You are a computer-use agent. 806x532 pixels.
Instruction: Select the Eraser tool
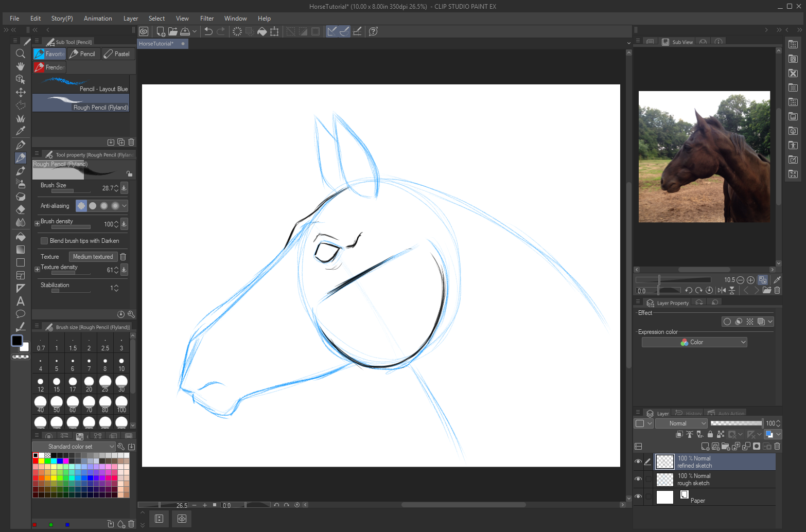pyautogui.click(x=21, y=209)
